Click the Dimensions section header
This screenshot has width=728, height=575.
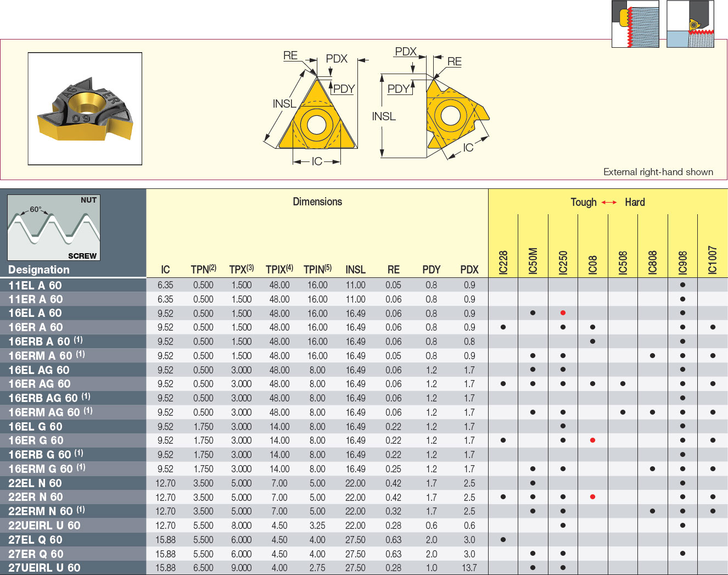(x=317, y=202)
